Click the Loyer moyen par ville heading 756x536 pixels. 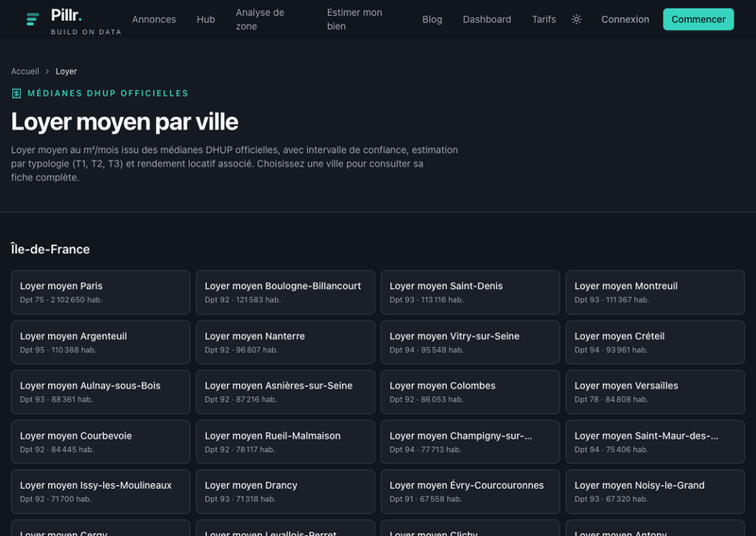(x=125, y=122)
